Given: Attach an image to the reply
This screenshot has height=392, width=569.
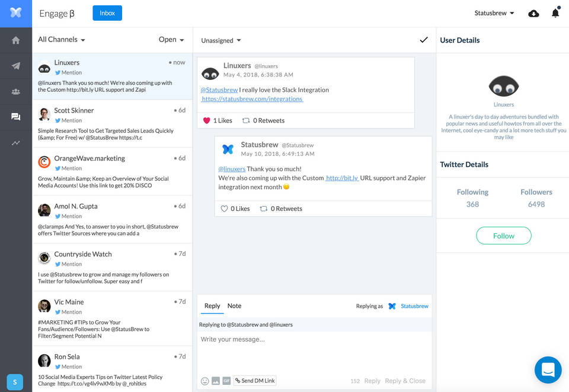Looking at the screenshot, I should pyautogui.click(x=216, y=381).
